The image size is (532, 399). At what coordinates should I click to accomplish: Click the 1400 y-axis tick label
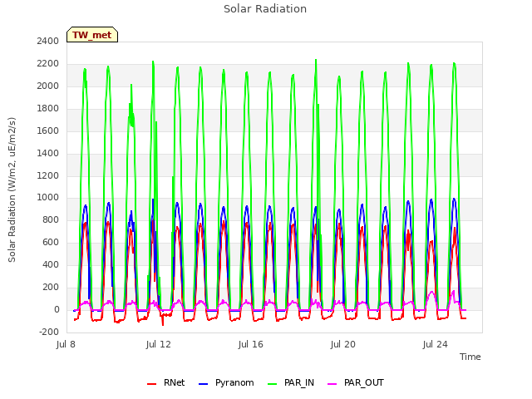(x=48, y=153)
